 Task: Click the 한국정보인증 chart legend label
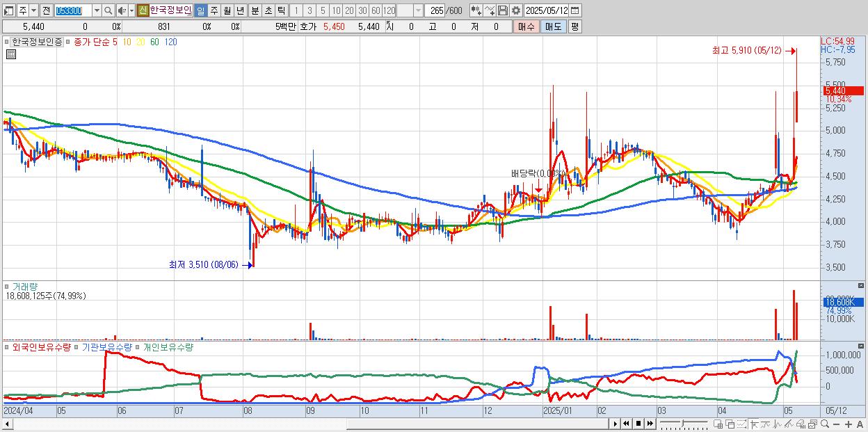(x=38, y=42)
